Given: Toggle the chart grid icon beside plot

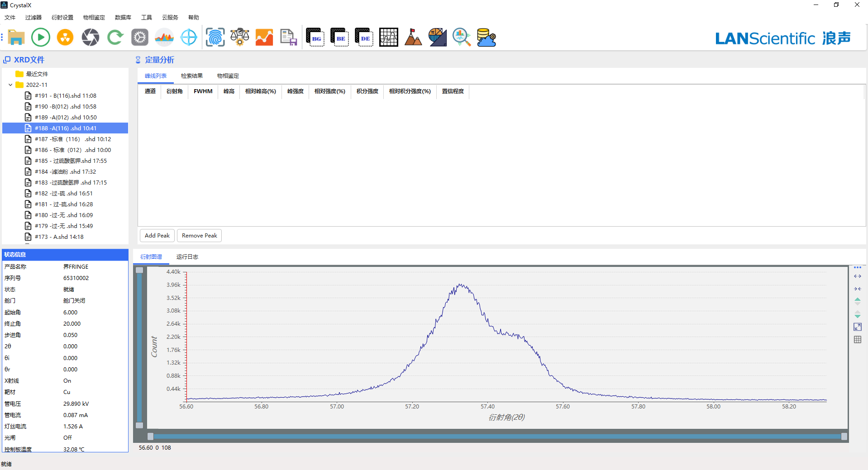Looking at the screenshot, I should [857, 340].
